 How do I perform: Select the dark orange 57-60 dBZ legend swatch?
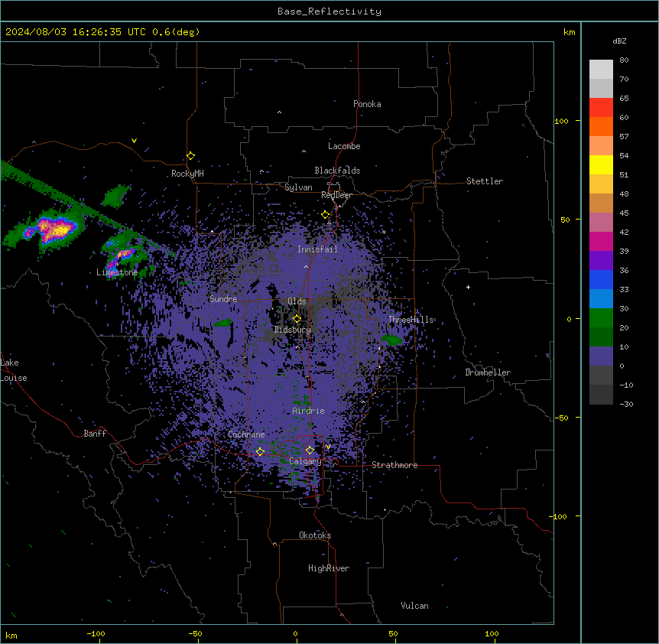tap(601, 126)
